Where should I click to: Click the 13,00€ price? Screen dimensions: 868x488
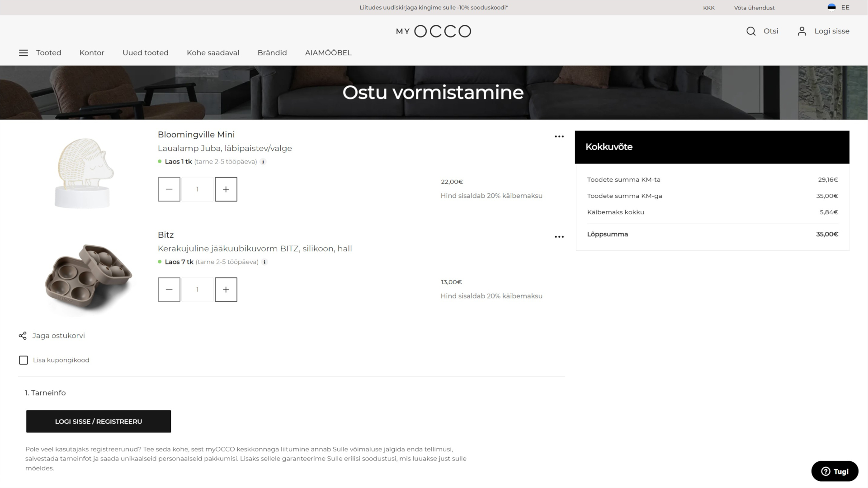451,282
